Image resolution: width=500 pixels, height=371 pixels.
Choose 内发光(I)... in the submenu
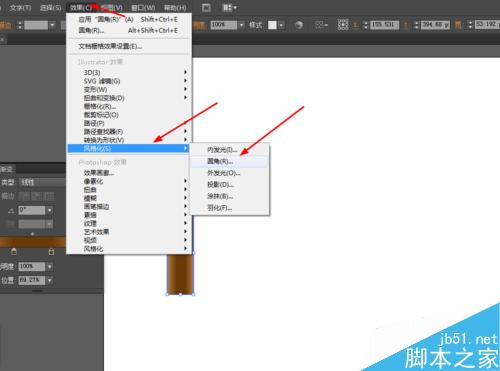(x=229, y=150)
